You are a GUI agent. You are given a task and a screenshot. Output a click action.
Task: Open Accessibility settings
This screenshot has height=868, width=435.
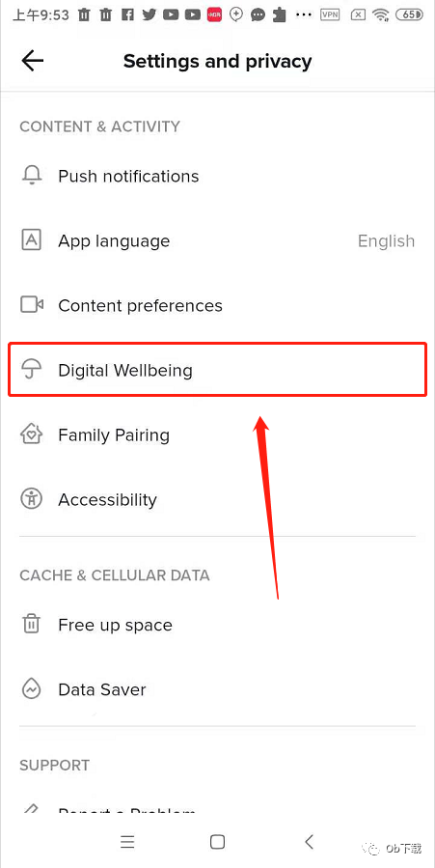click(x=217, y=499)
